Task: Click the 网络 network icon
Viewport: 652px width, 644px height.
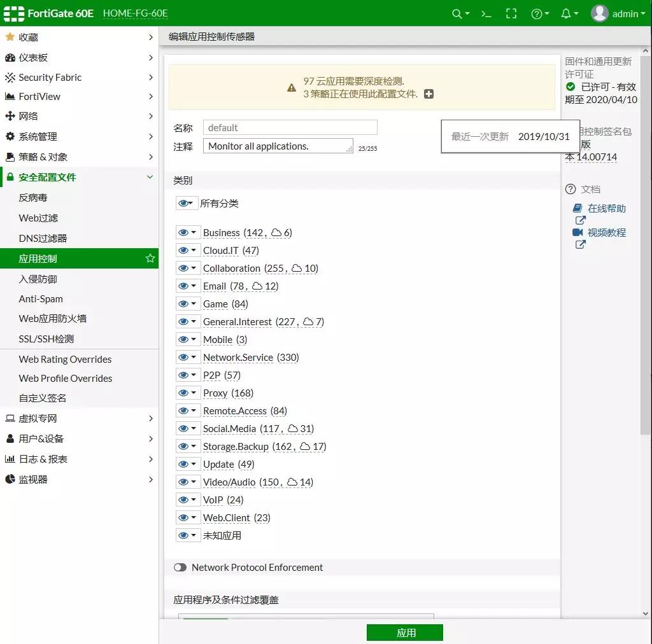Action: click(10, 116)
